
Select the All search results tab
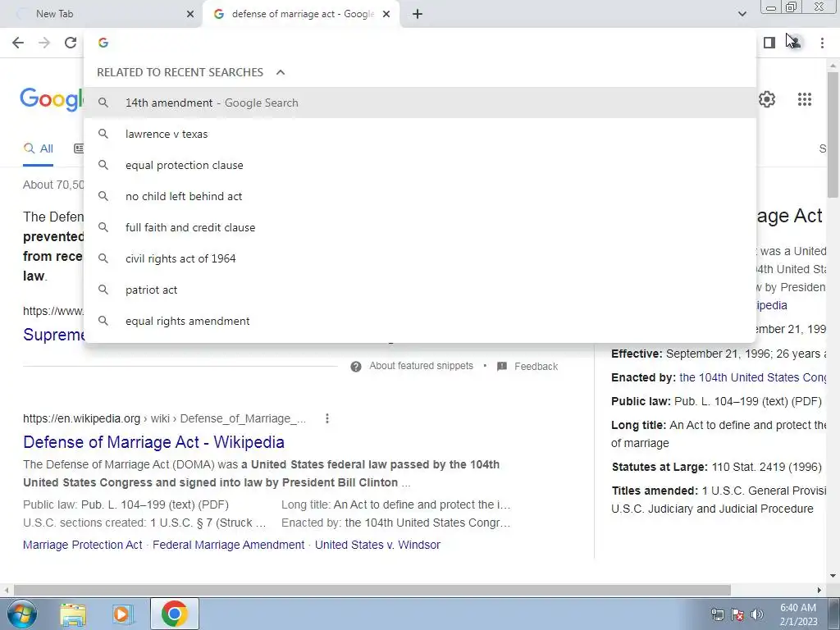(x=38, y=148)
